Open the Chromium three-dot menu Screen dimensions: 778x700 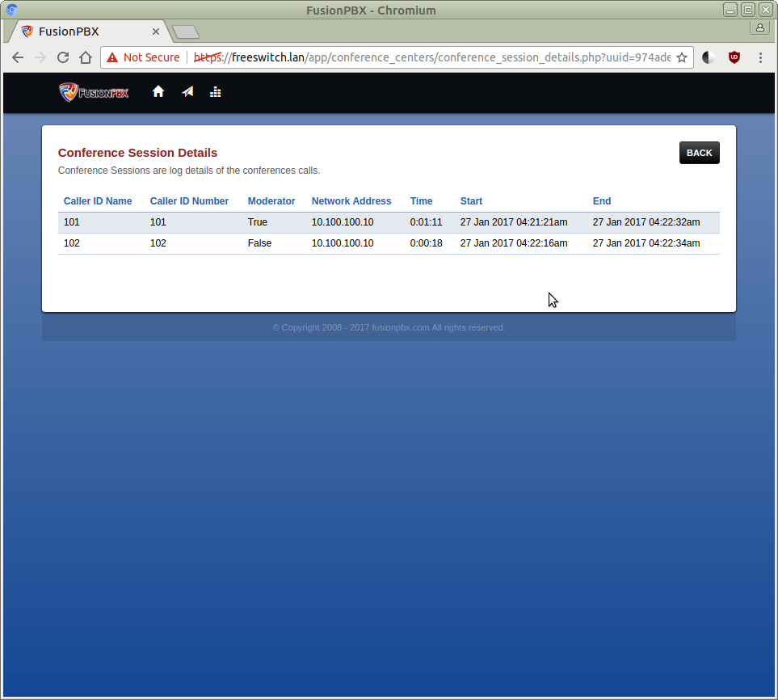pos(760,57)
